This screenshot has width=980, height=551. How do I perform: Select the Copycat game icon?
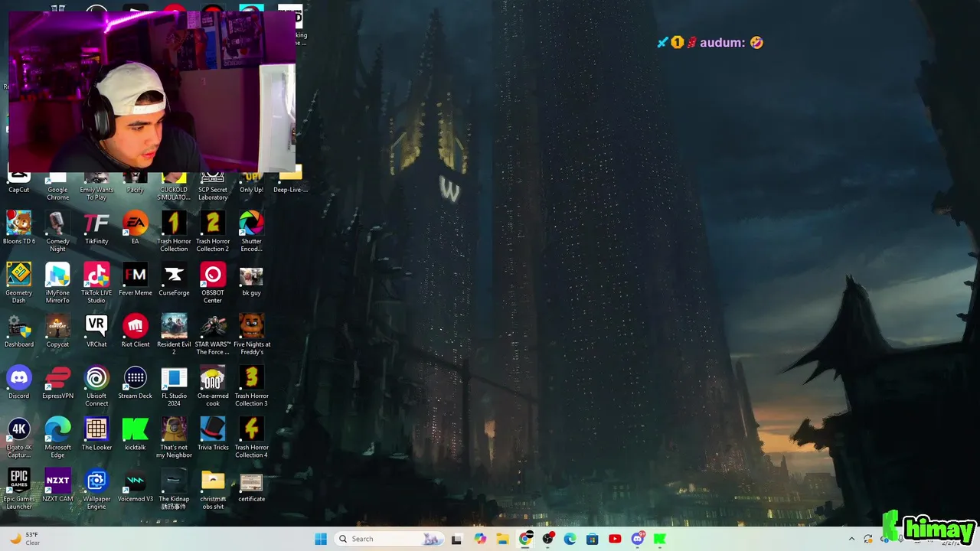(x=57, y=327)
